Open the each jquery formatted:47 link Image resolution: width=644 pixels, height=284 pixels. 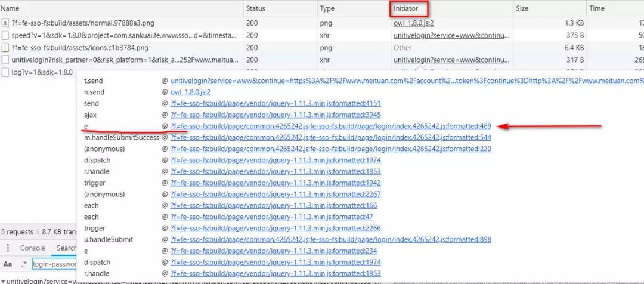point(272,217)
